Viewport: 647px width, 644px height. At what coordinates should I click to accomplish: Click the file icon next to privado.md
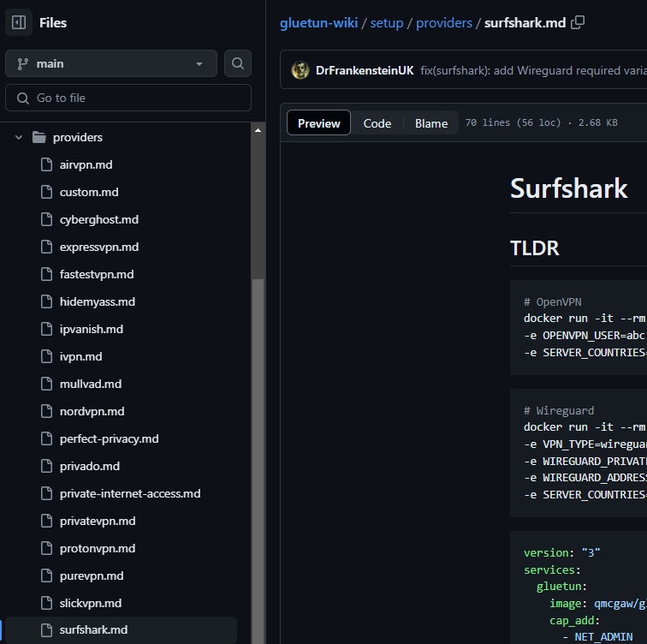click(x=46, y=466)
